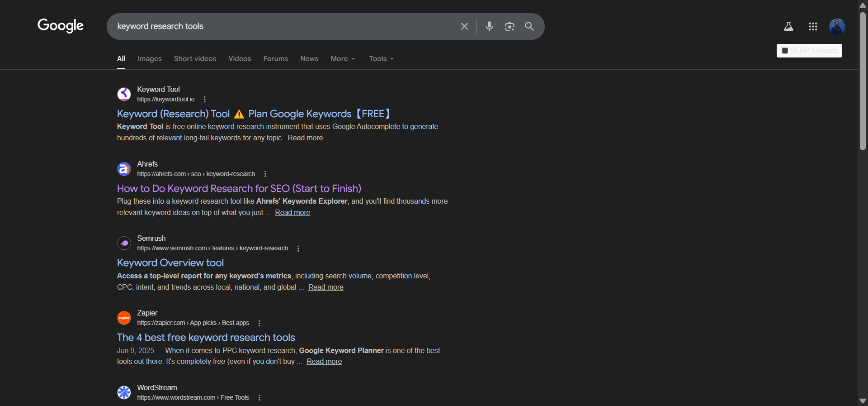Open three-dot menu for Semrush result

click(298, 248)
